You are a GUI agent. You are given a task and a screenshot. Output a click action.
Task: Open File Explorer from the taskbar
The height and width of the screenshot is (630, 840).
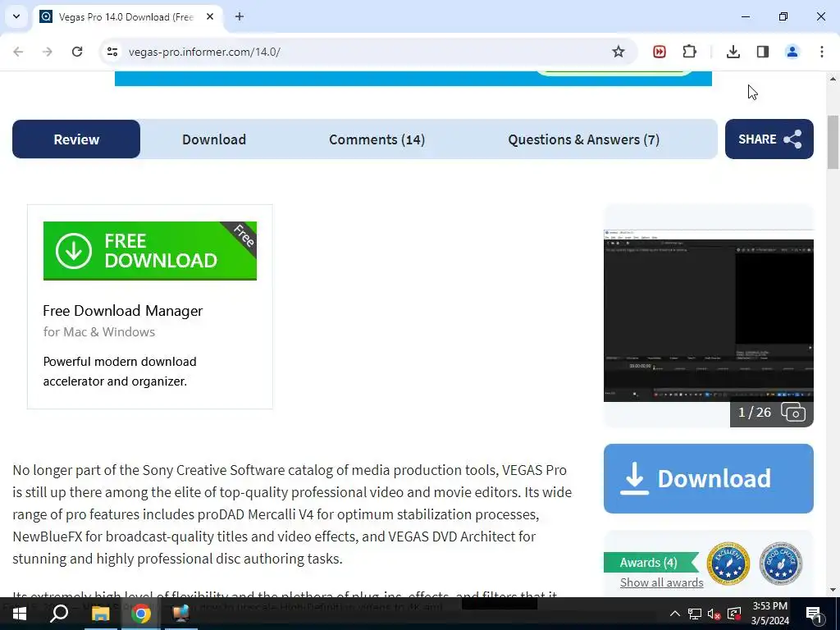point(100,614)
